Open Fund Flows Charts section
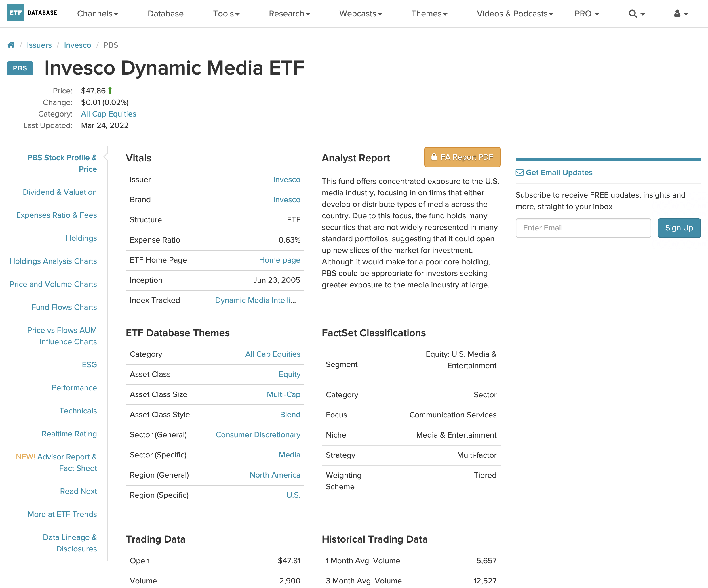708x588 pixels. pyautogui.click(x=64, y=307)
